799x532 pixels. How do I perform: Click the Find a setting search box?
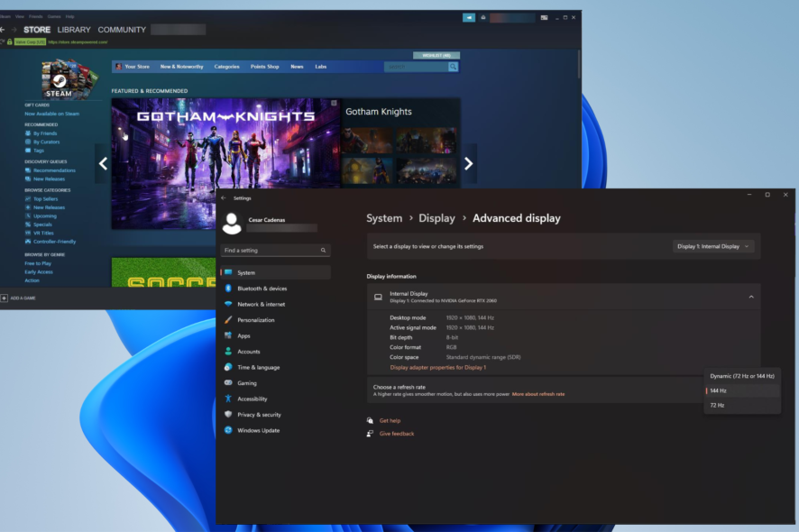click(276, 250)
